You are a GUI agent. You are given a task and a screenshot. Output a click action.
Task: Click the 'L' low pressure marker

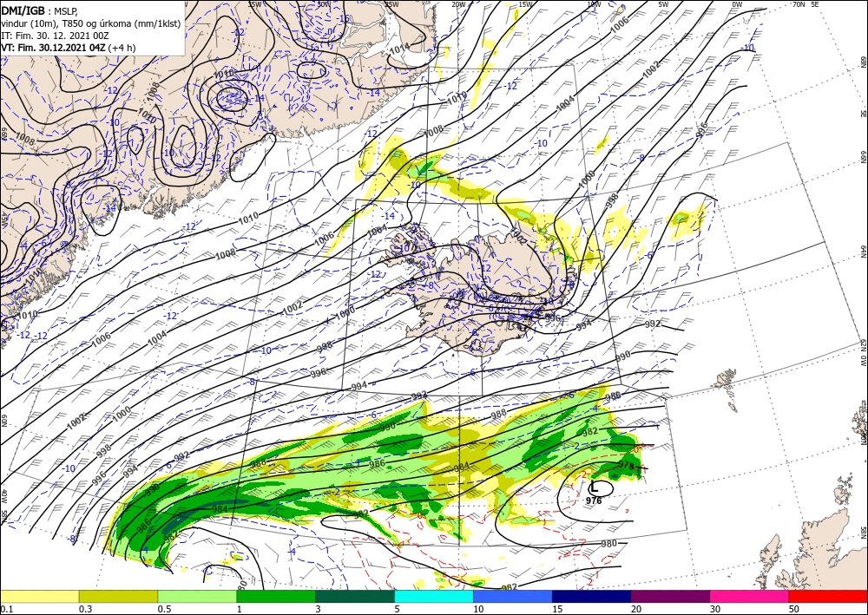click(595, 487)
